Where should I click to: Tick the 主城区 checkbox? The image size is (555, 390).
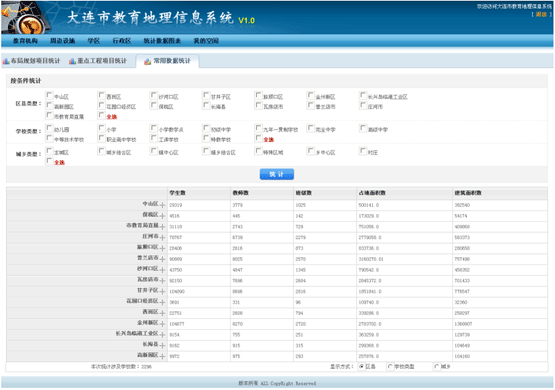[x=50, y=151]
